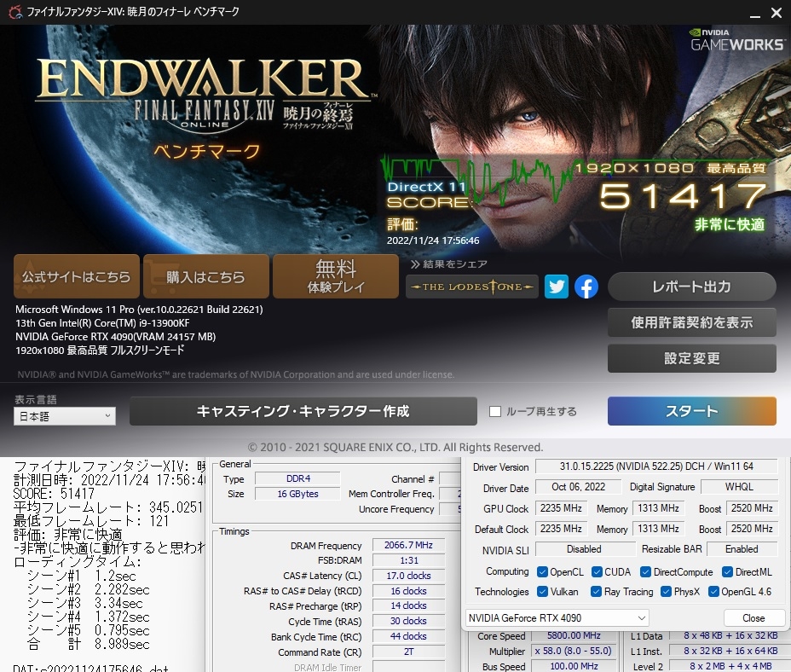
Task: Click 16 GBytes memory size value
Action: tap(297, 494)
